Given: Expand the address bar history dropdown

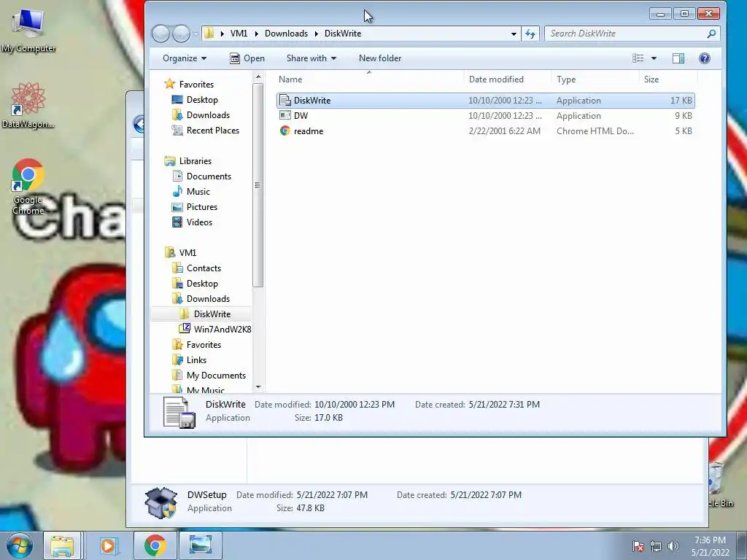Looking at the screenshot, I should tap(514, 34).
